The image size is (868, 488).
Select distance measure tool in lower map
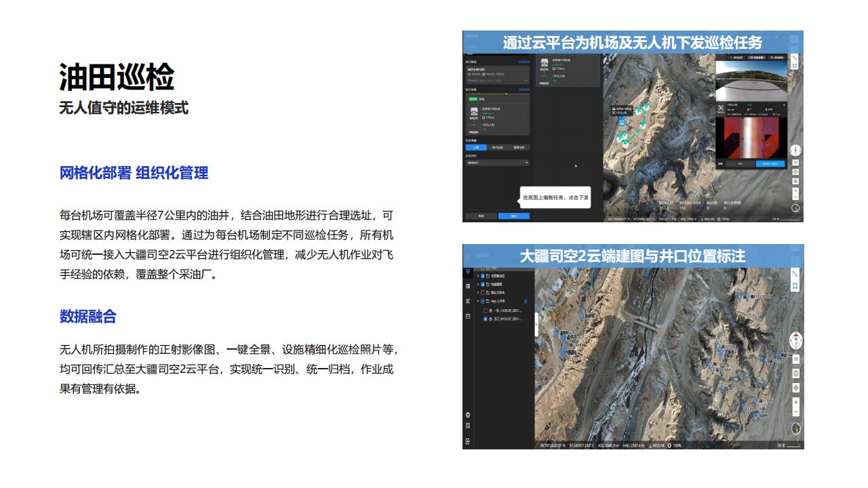(795, 274)
